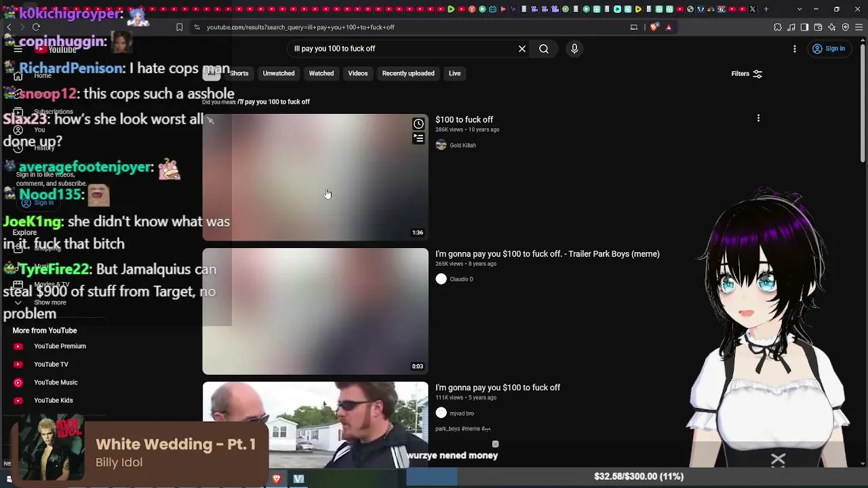Open YouTube settings three-dot menu
Viewport: 868px width, 488px height.
(x=795, y=49)
